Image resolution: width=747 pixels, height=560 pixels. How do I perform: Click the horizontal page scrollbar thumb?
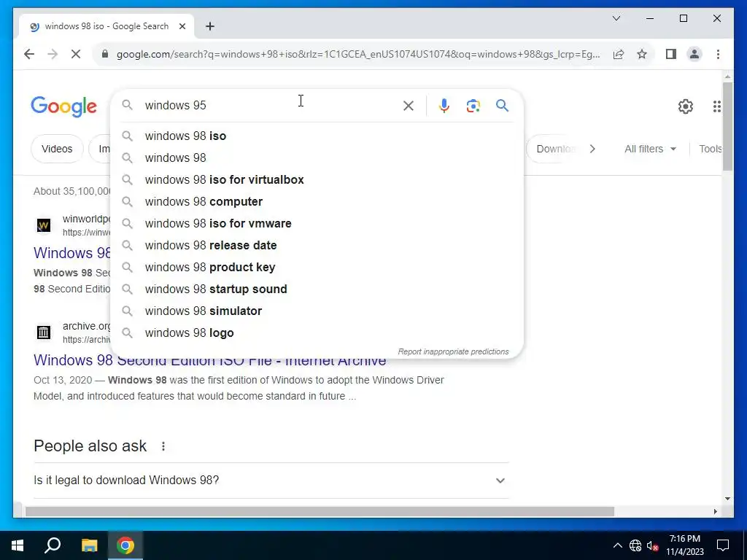pyautogui.click(x=320, y=511)
